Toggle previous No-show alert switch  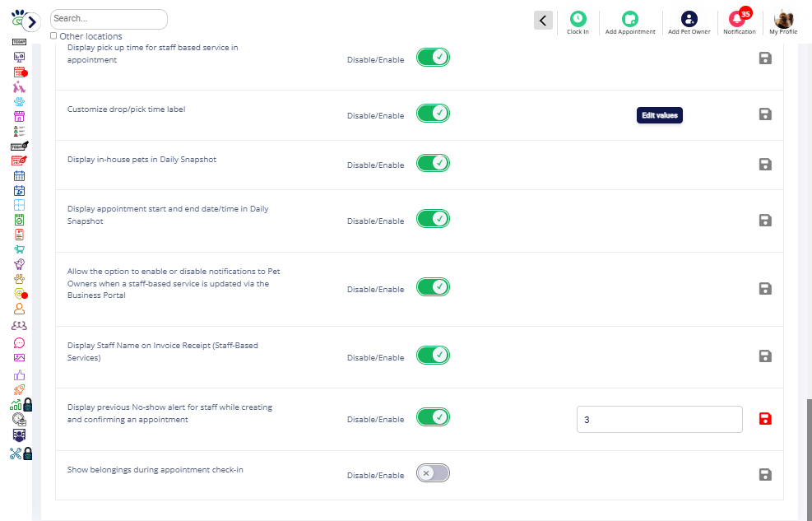[x=433, y=417]
